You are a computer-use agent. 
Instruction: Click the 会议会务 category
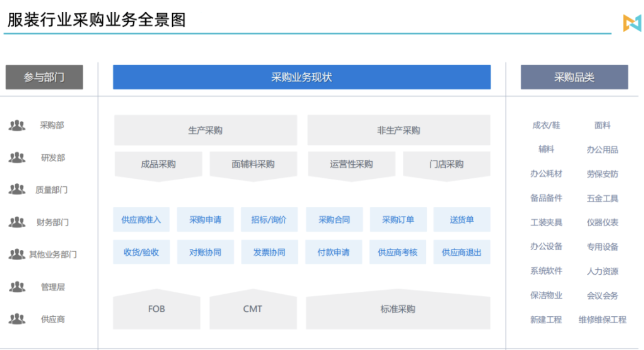(602, 295)
